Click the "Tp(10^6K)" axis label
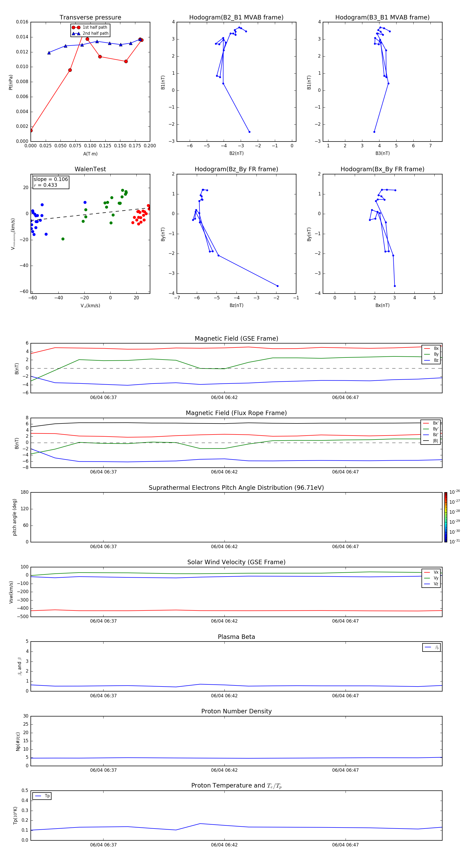 coord(15,815)
